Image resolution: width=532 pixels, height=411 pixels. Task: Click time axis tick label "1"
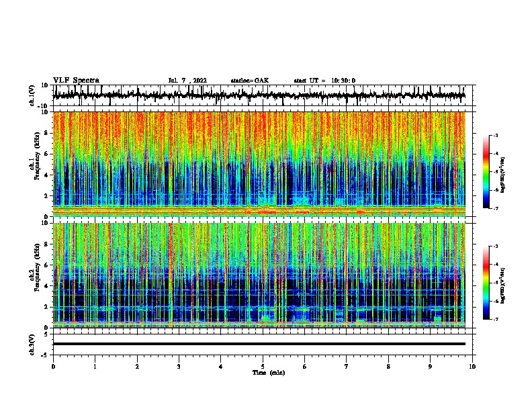95,366
